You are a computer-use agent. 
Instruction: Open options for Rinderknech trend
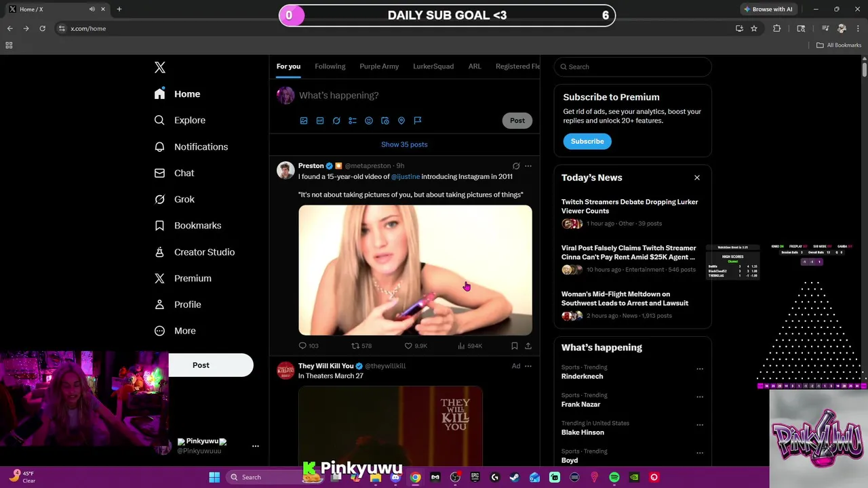[700, 369]
